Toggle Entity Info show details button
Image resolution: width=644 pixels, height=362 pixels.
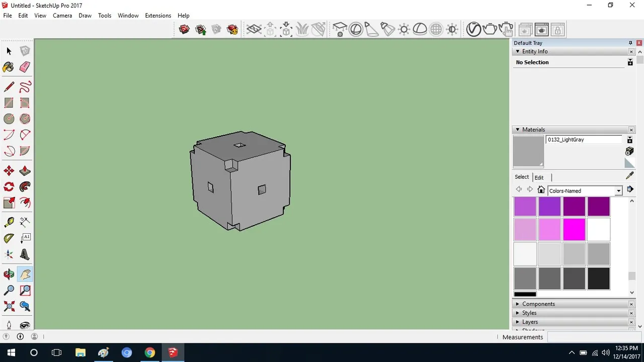click(630, 62)
